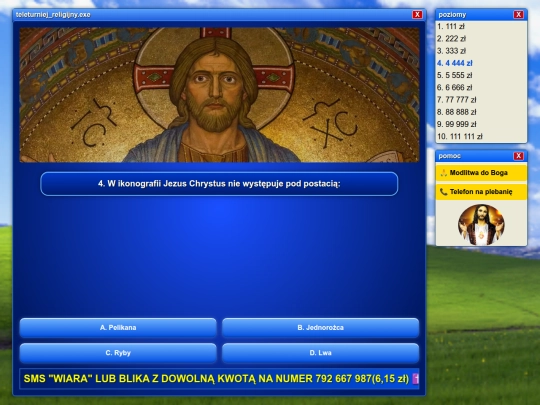Choose answer C. Ryby
540x405 pixels.
click(x=118, y=353)
